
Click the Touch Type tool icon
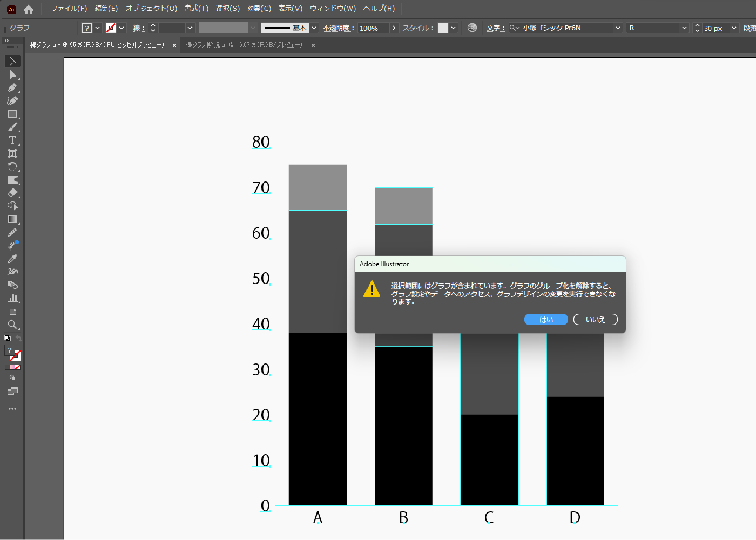click(x=12, y=153)
